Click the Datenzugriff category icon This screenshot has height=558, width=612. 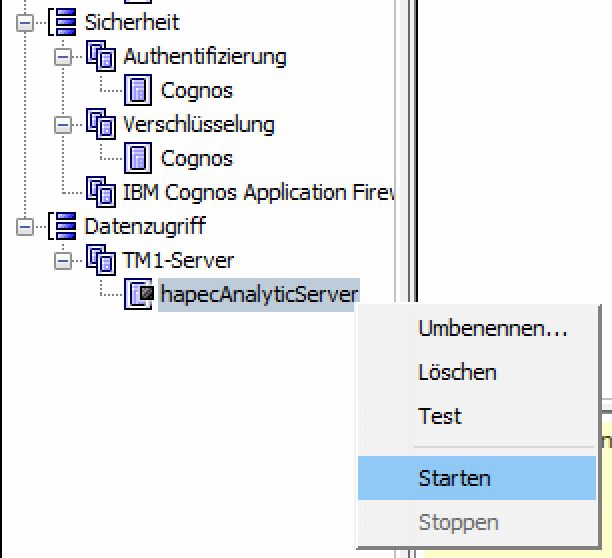[65, 226]
